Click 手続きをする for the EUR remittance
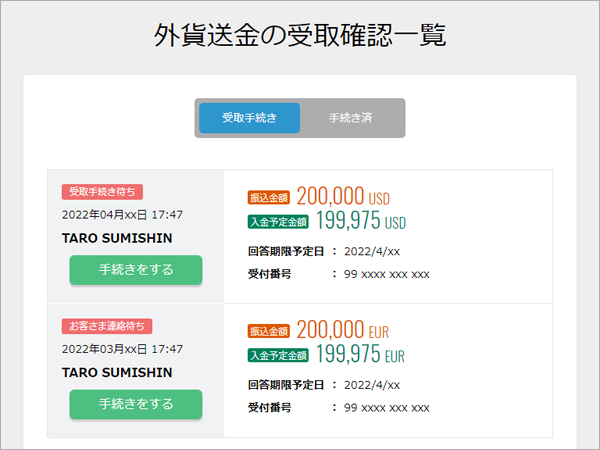 [x=136, y=404]
